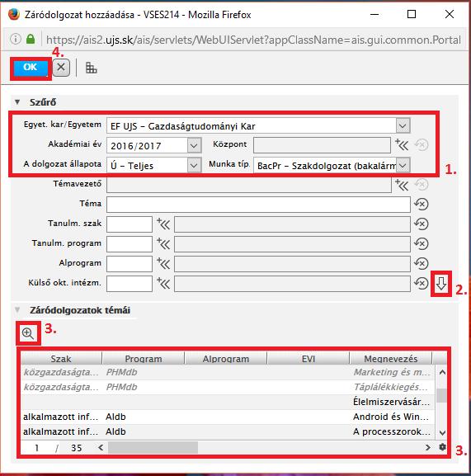Sort by the Szak column header
The image size is (471, 476).
click(x=61, y=359)
